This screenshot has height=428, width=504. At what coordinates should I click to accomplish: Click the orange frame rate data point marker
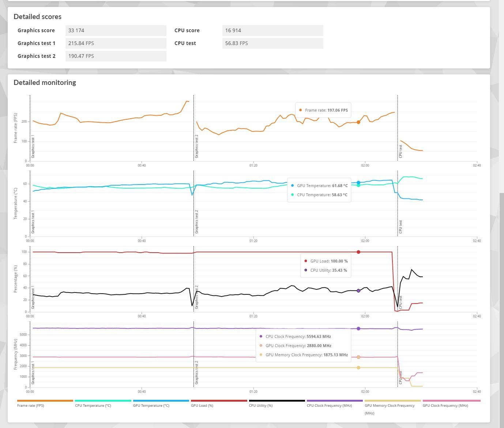pyautogui.click(x=358, y=122)
